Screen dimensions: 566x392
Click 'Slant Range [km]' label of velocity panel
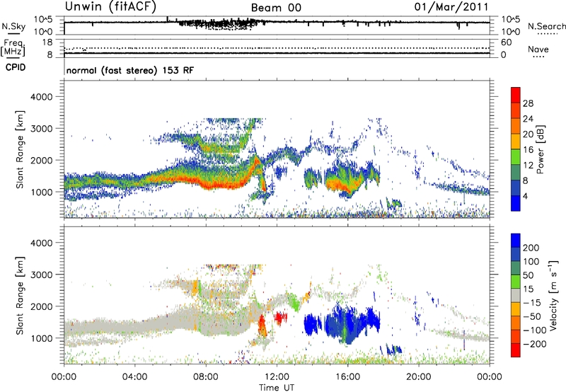(x=20, y=296)
